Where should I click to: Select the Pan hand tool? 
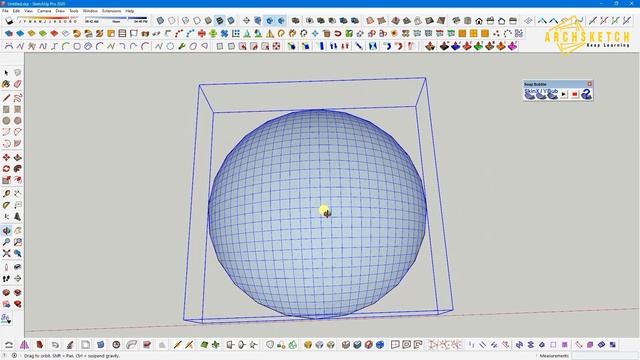pos(18,231)
